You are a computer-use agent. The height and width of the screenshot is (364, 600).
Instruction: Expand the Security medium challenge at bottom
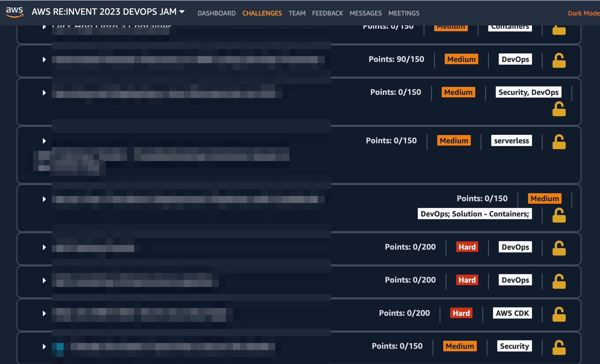tap(44, 347)
